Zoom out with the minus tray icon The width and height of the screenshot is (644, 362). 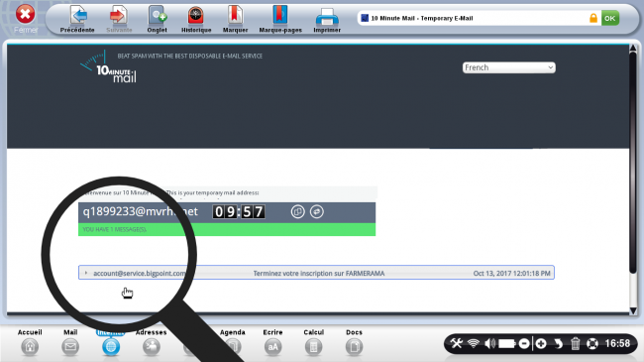pyautogui.click(x=524, y=343)
